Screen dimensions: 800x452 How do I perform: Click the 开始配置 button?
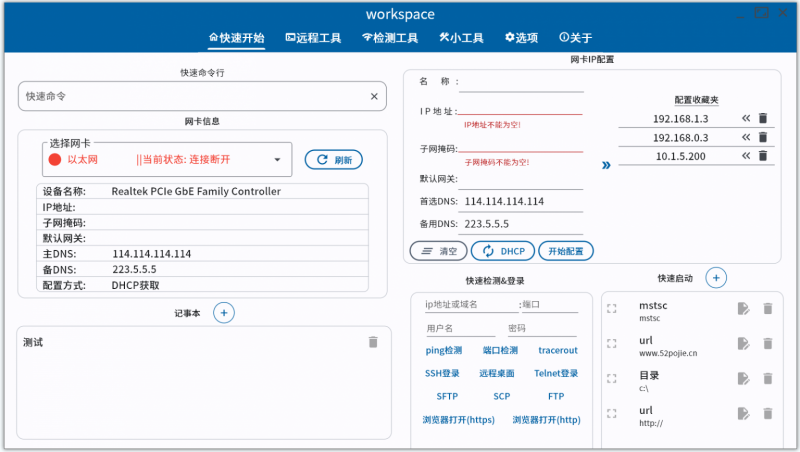pyautogui.click(x=566, y=251)
